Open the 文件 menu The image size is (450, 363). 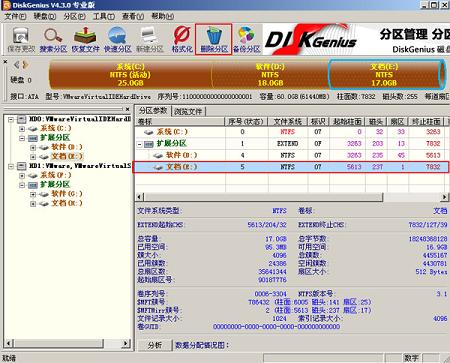(15, 16)
